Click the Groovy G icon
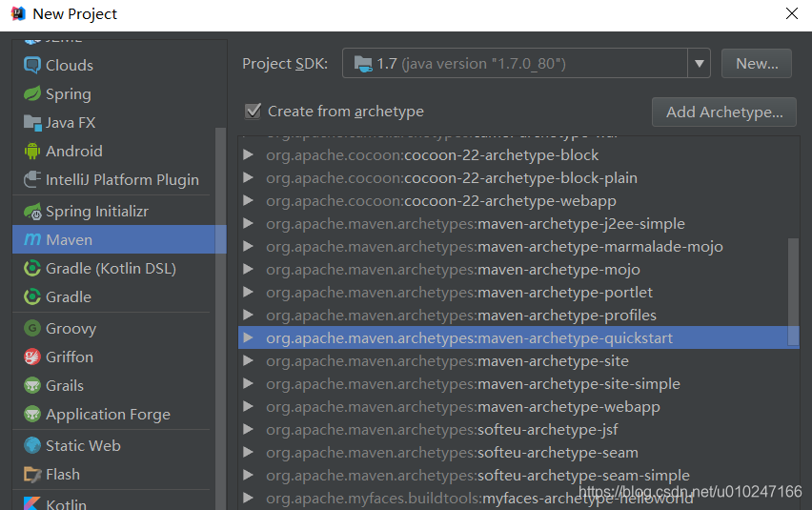The image size is (812, 510). [32, 328]
